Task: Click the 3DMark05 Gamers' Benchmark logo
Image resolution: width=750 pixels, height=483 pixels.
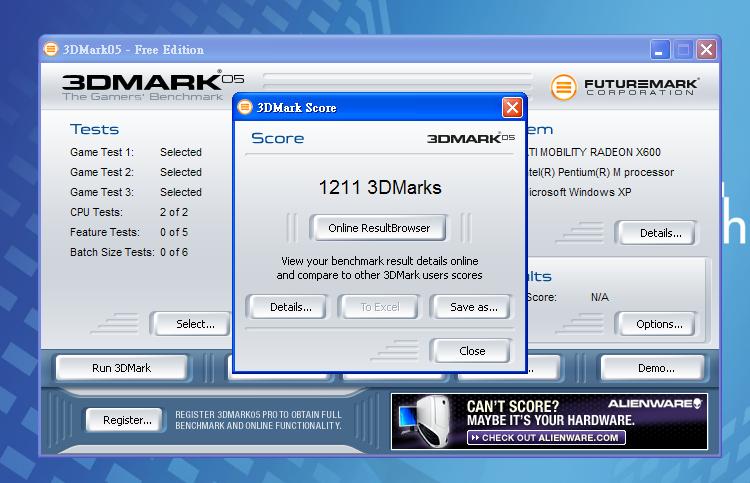Action: point(150,87)
